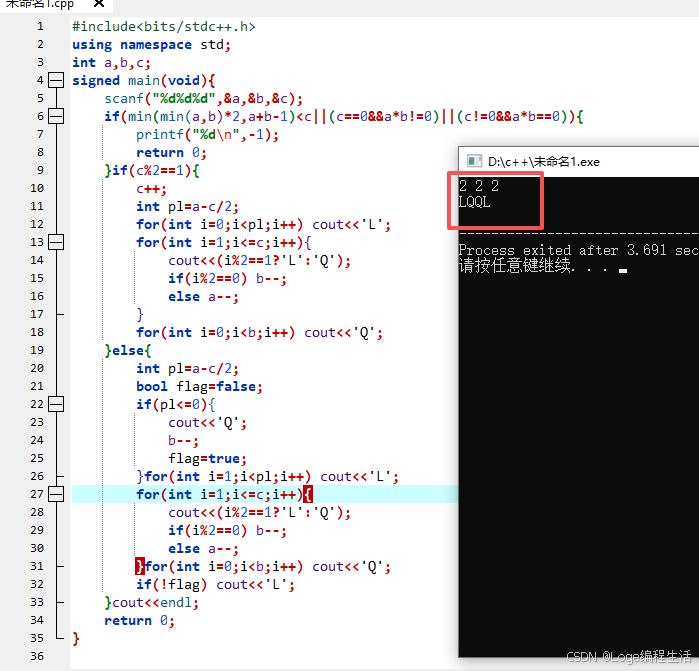
Task: Click 'Process exited after 3.691' console text
Action: [563, 250]
